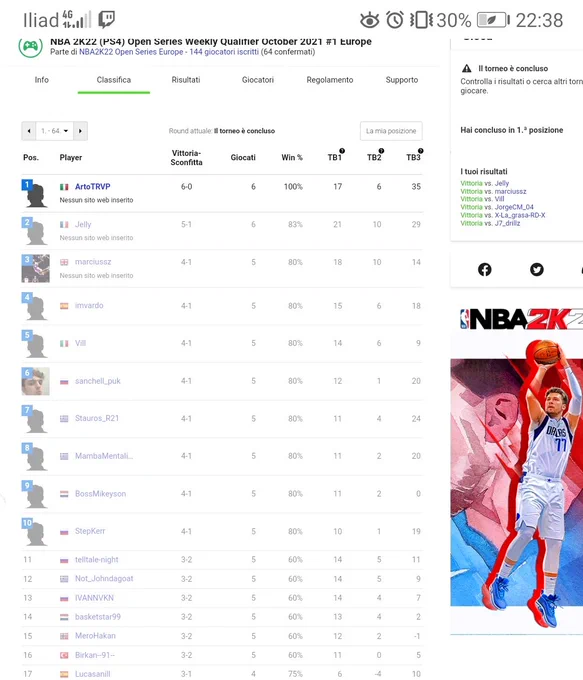Image resolution: width=583 pixels, height=680 pixels.
Task: Open Lucasanill player profile link
Action: pyautogui.click(x=92, y=674)
